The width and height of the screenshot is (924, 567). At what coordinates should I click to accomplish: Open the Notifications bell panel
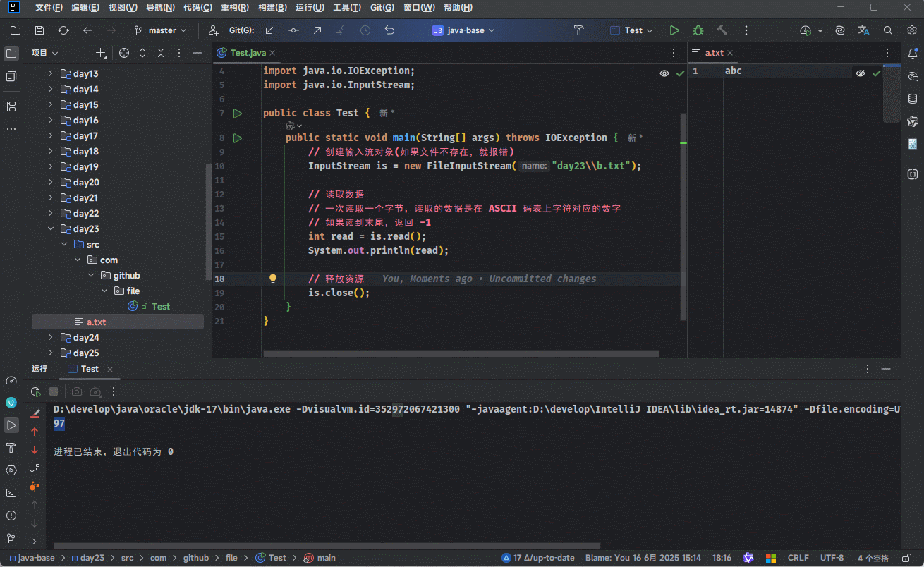[913, 54]
